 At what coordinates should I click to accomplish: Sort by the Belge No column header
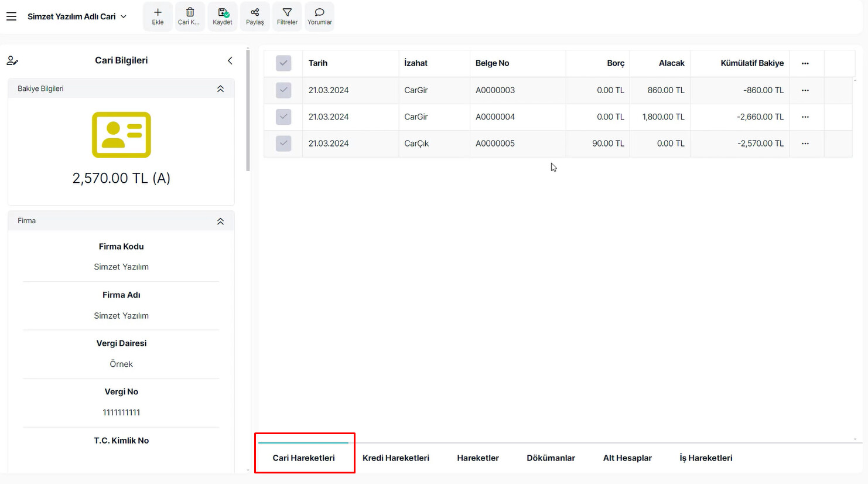pos(518,63)
